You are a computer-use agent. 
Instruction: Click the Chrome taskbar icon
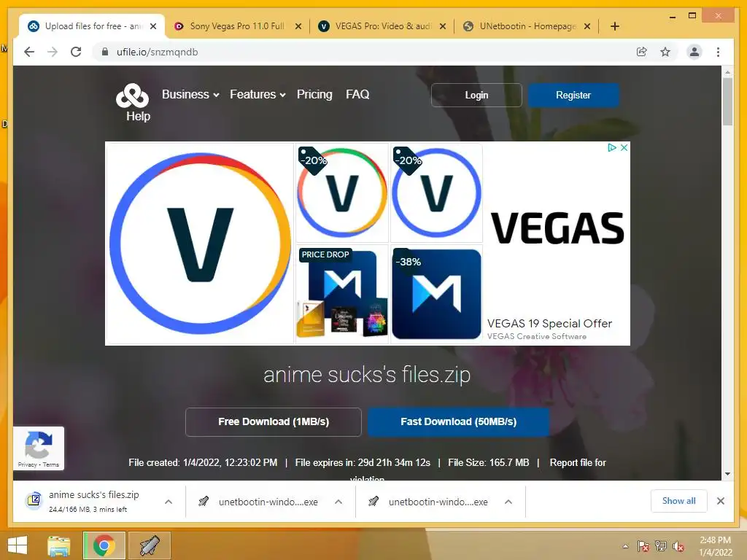point(104,545)
